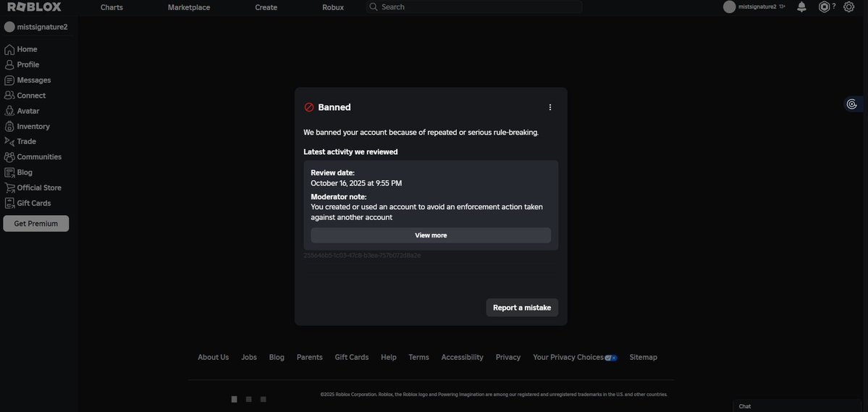Open the Create tab

coord(266,7)
